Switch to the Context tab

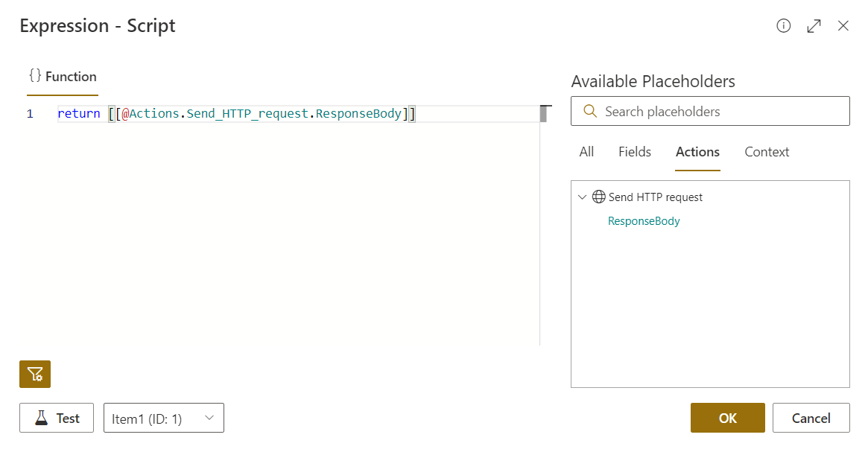pyautogui.click(x=766, y=152)
